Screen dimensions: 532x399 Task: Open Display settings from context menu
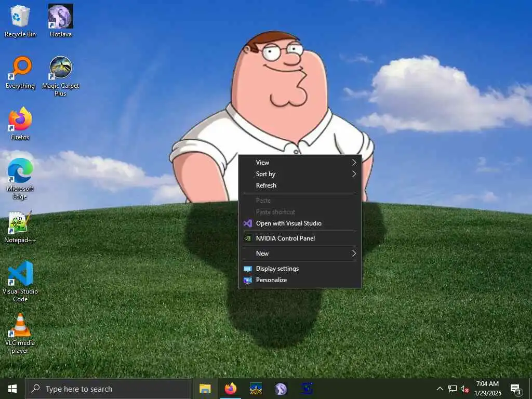[x=300, y=269]
